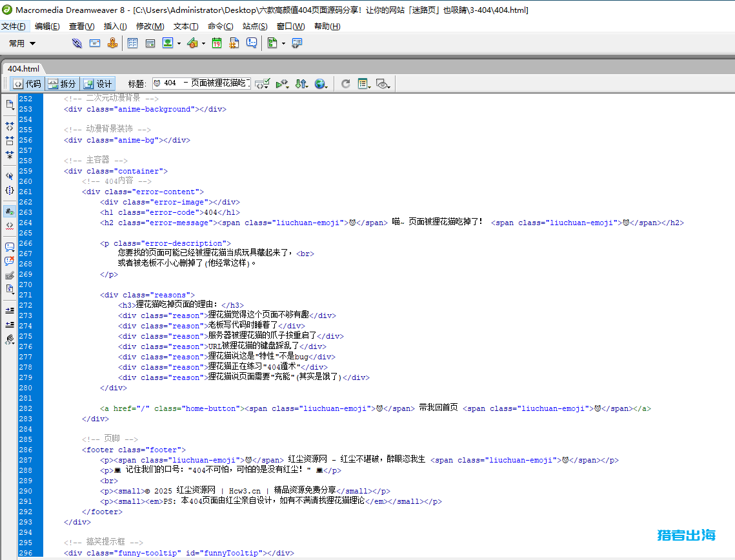
Task: Click the Refresh design view icon
Action: pyautogui.click(x=345, y=83)
